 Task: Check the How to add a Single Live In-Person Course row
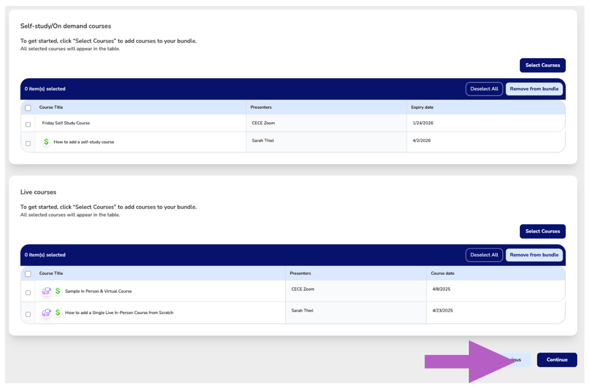pyautogui.click(x=28, y=314)
